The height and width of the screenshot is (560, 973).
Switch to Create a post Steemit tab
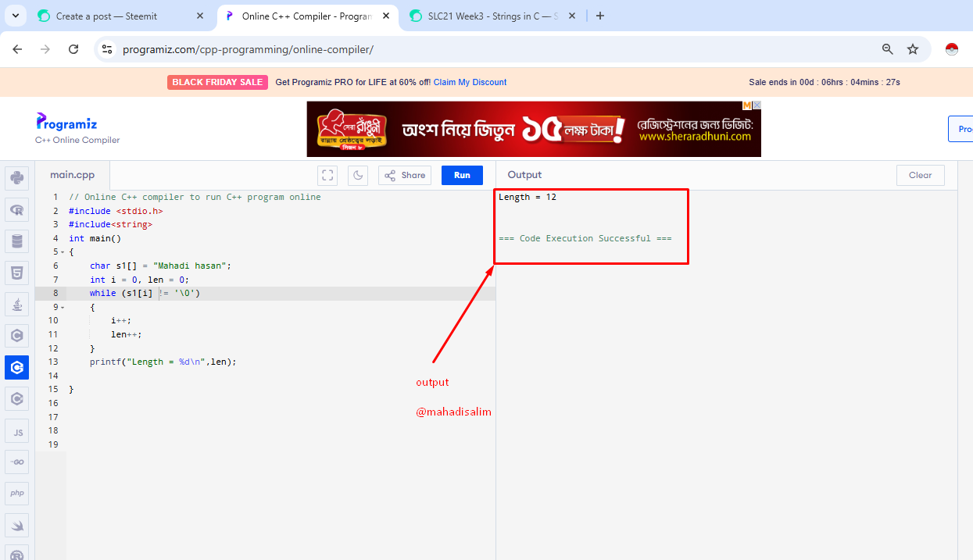tap(121, 16)
